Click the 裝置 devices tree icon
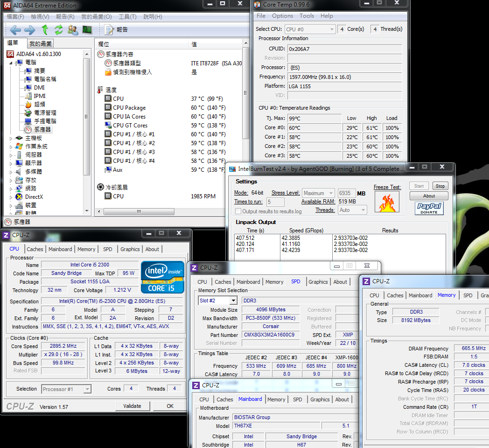This screenshot has height=448, width=489. click(19, 205)
